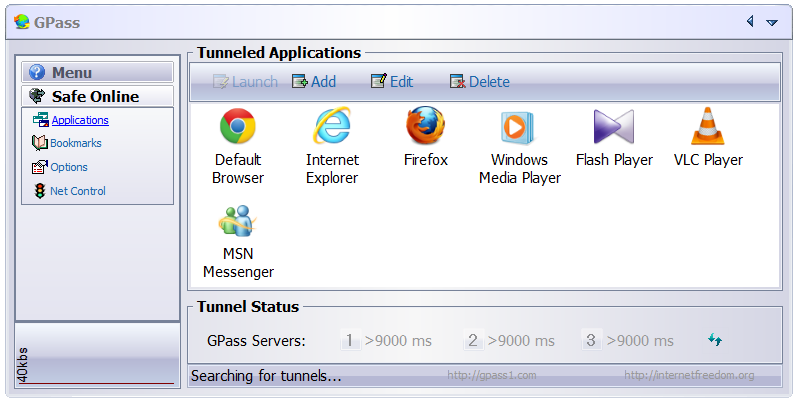Click the Bookmarks book icon
Image resolution: width=797 pixels, height=402 pixels.
pos(39,143)
